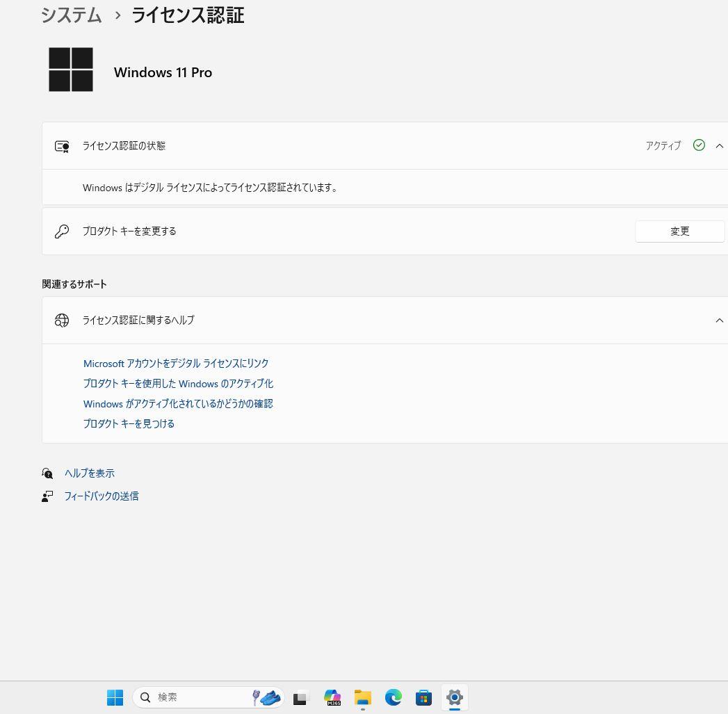Image resolution: width=728 pixels, height=714 pixels.
Task: Click the key icon beside プロダクト キーを変更する
Action: [62, 231]
